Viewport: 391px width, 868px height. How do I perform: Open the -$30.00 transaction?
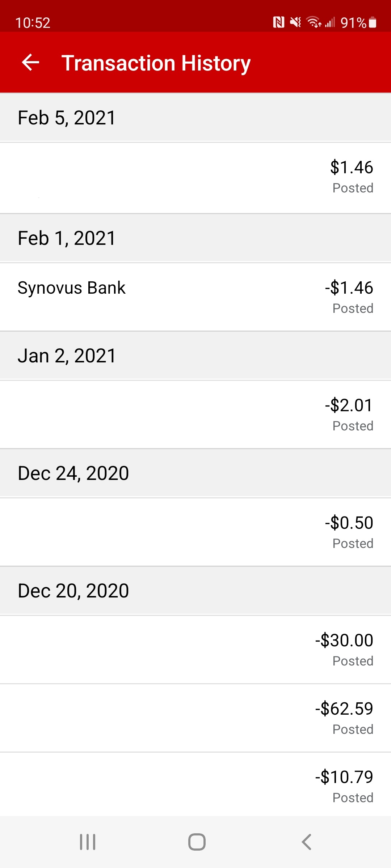pyautogui.click(x=195, y=650)
